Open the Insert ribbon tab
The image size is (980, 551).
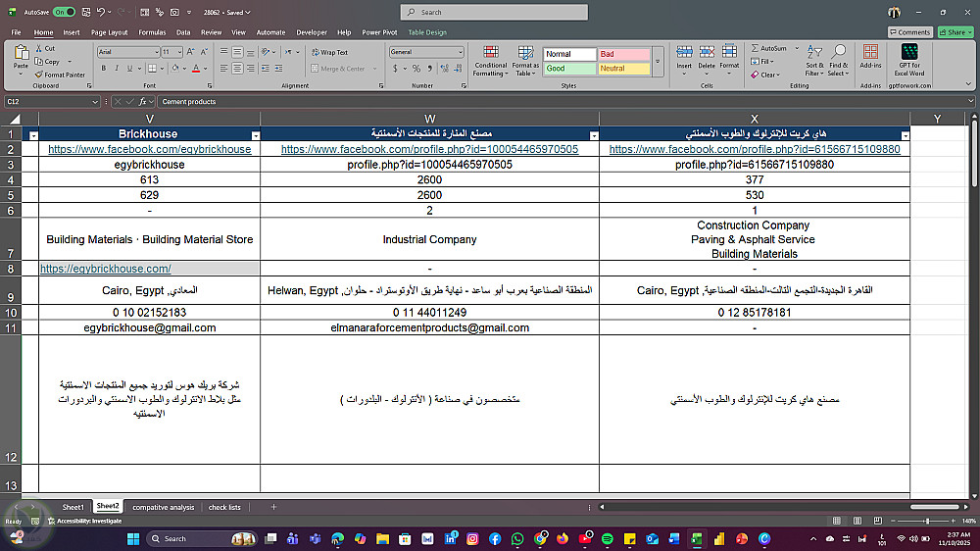click(x=72, y=32)
